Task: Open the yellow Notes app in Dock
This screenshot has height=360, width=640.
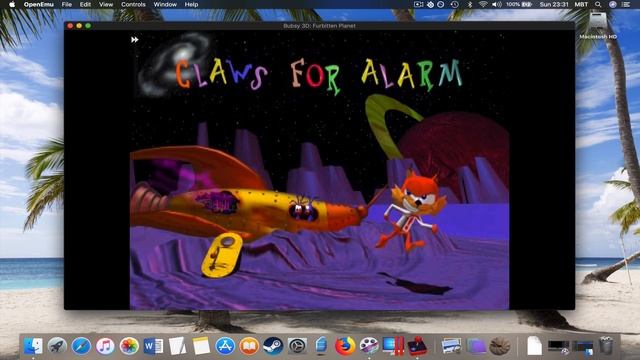Action: 201,346
